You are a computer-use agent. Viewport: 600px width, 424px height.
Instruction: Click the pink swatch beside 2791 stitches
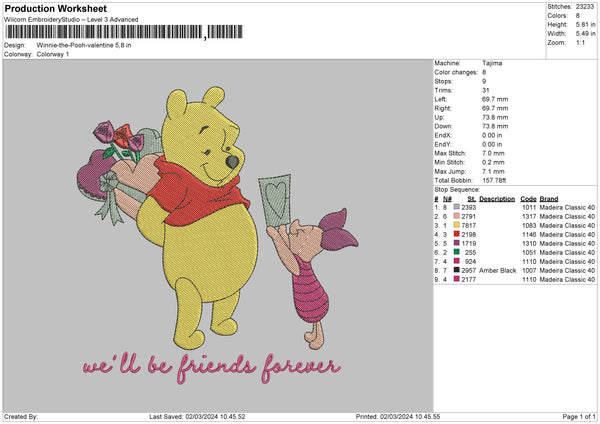(457, 216)
